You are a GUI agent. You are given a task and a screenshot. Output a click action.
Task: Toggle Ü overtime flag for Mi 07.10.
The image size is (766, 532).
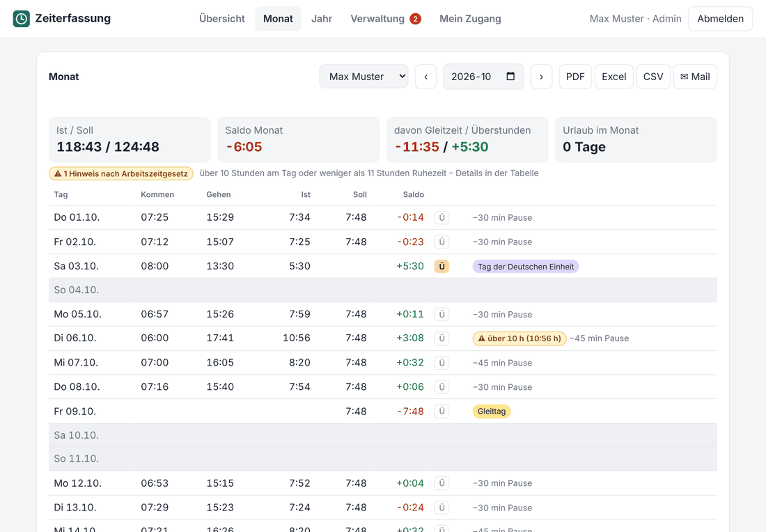click(441, 363)
